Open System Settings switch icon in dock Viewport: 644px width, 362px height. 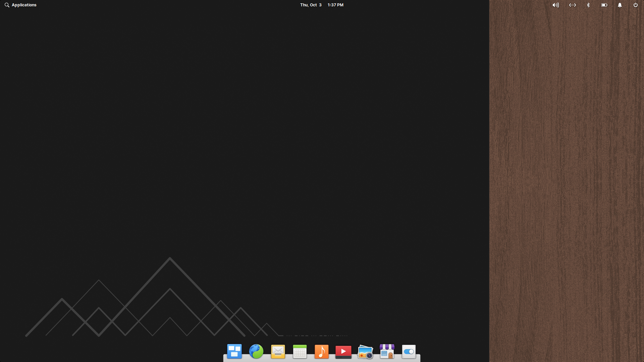pos(409,352)
